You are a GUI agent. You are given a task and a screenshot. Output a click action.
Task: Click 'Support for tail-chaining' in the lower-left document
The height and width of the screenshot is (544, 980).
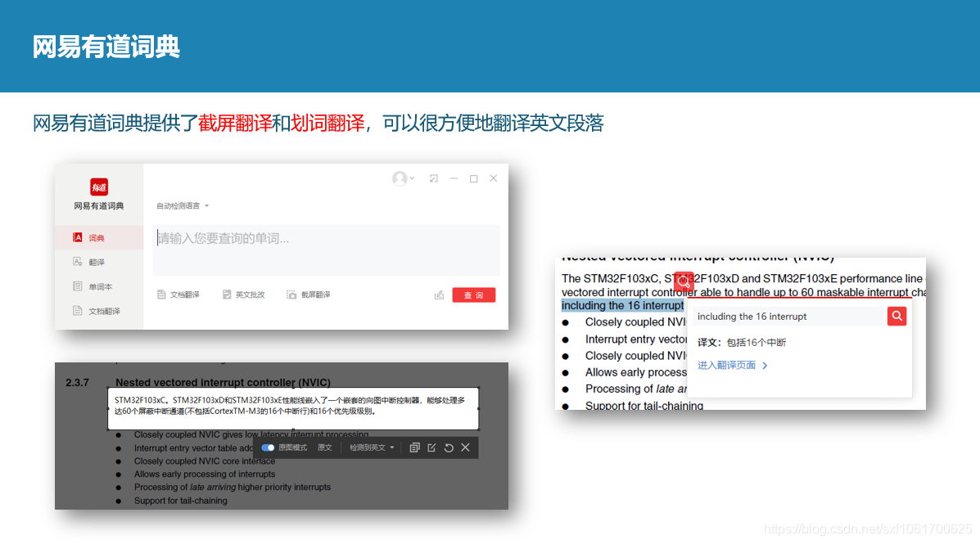[181, 501]
